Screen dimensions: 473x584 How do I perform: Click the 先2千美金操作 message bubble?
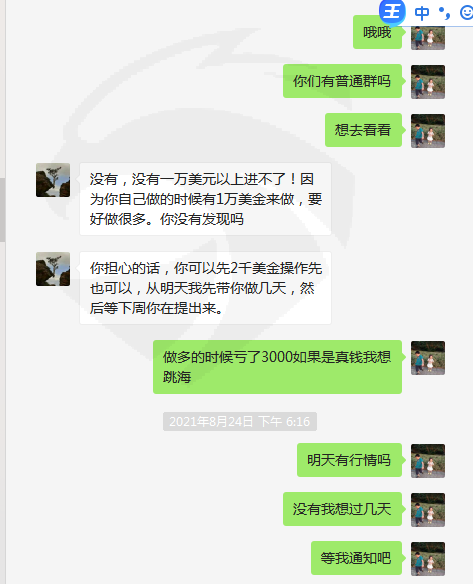click(205, 288)
